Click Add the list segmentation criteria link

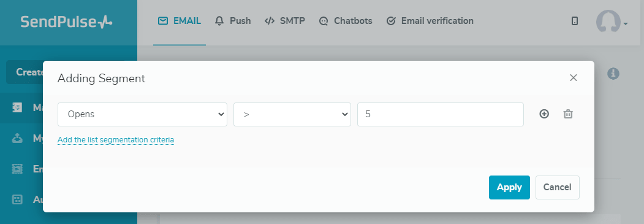[x=116, y=140]
